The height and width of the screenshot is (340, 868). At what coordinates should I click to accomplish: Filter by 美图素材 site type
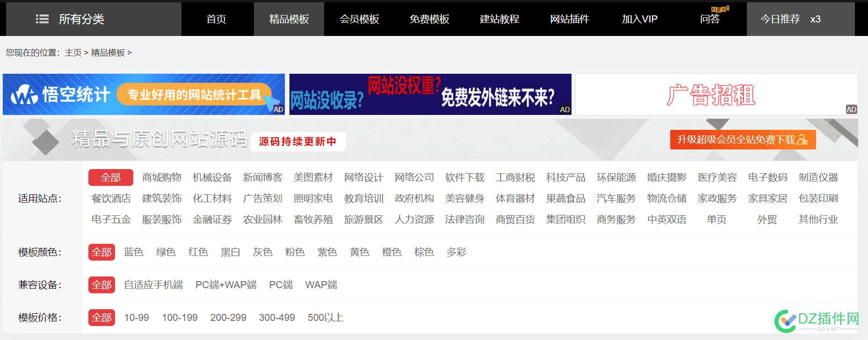(x=313, y=177)
